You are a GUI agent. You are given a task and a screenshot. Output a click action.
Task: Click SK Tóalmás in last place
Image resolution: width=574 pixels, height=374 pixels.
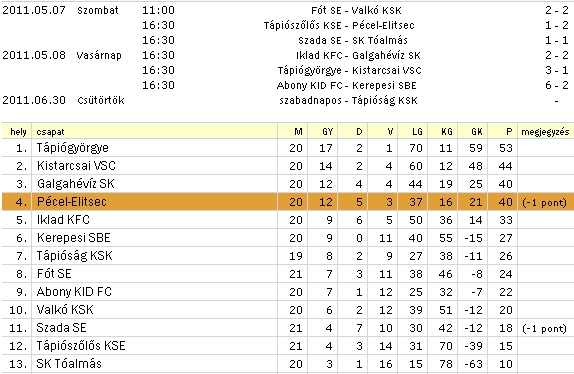click(x=69, y=363)
